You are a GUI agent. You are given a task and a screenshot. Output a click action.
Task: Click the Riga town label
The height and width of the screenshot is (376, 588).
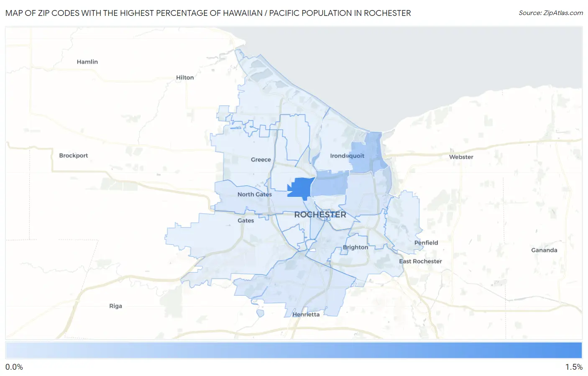(x=116, y=306)
